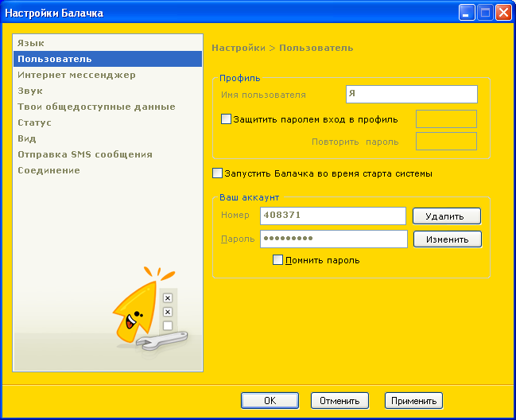The image size is (516, 420).
Task: Open the Интернет мессенджер settings section
Action: [76, 75]
